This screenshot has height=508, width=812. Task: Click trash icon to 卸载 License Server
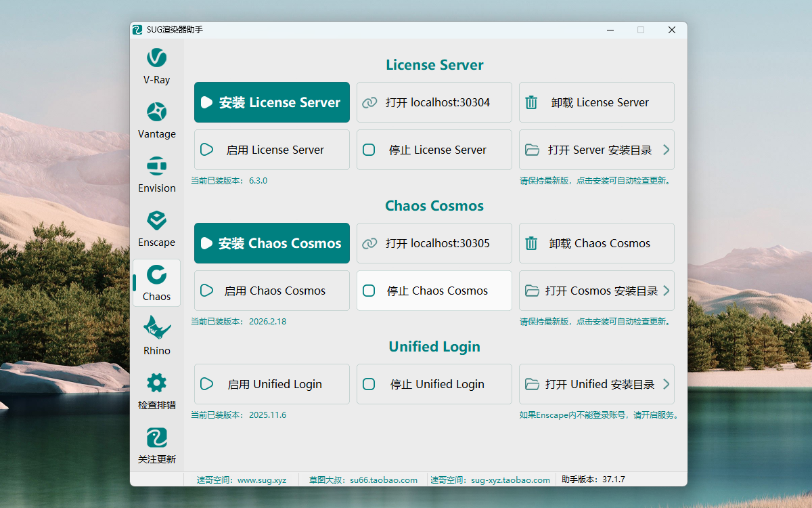532,102
